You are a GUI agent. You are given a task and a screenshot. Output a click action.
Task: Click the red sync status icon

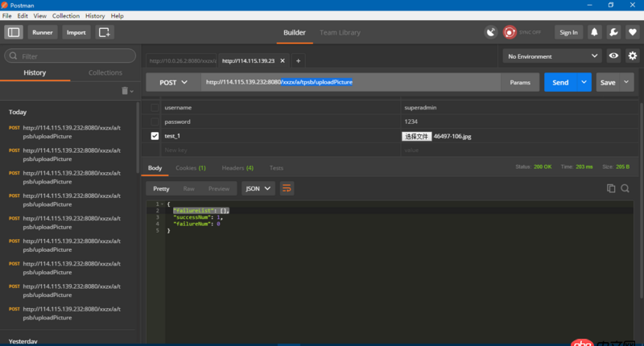pyautogui.click(x=510, y=32)
